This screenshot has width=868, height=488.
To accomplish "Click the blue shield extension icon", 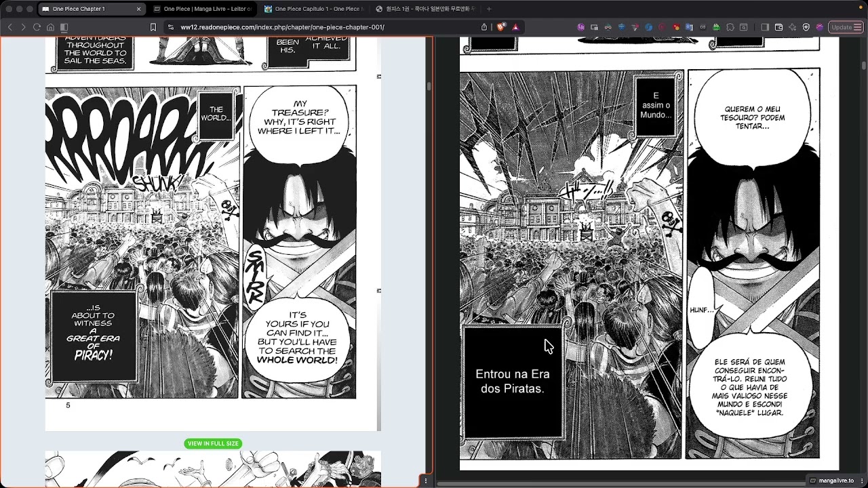I will 621,27.
